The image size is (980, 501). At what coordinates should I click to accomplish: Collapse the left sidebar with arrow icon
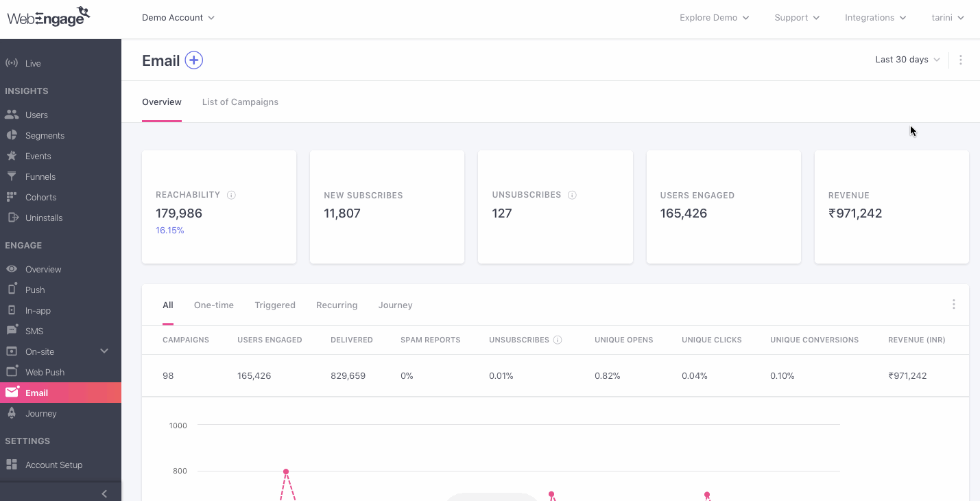[104, 493]
